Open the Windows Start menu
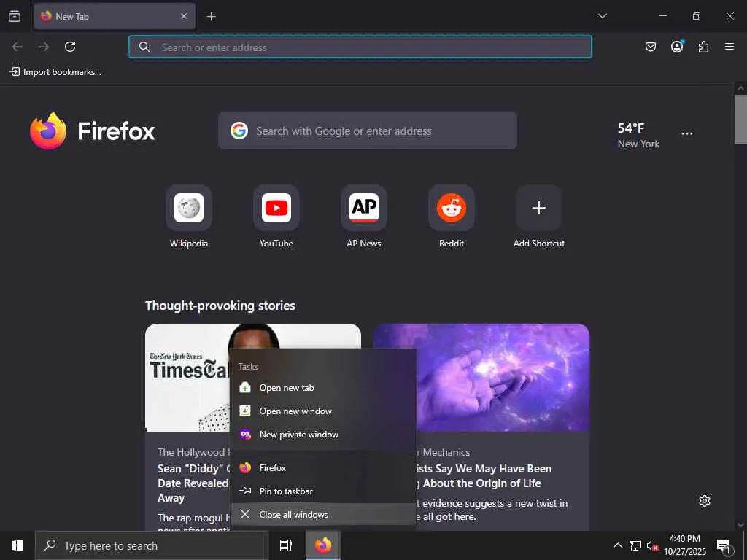Screen dimensions: 747x560 (18, 545)
